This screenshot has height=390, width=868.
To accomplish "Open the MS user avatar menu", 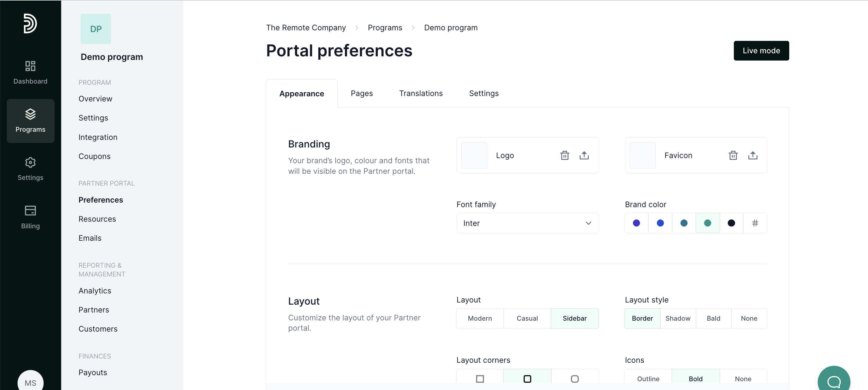I will 30,383.
